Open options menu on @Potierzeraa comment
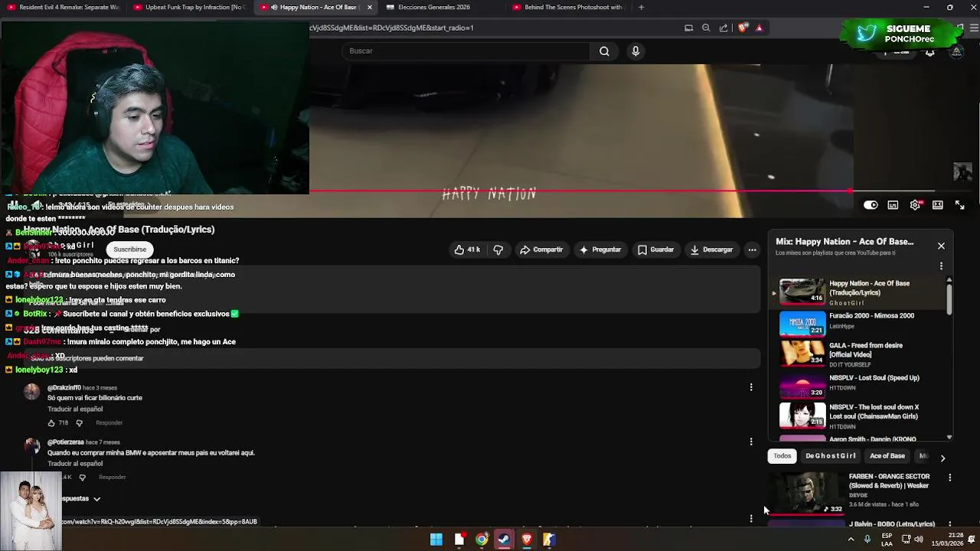 pos(751,442)
